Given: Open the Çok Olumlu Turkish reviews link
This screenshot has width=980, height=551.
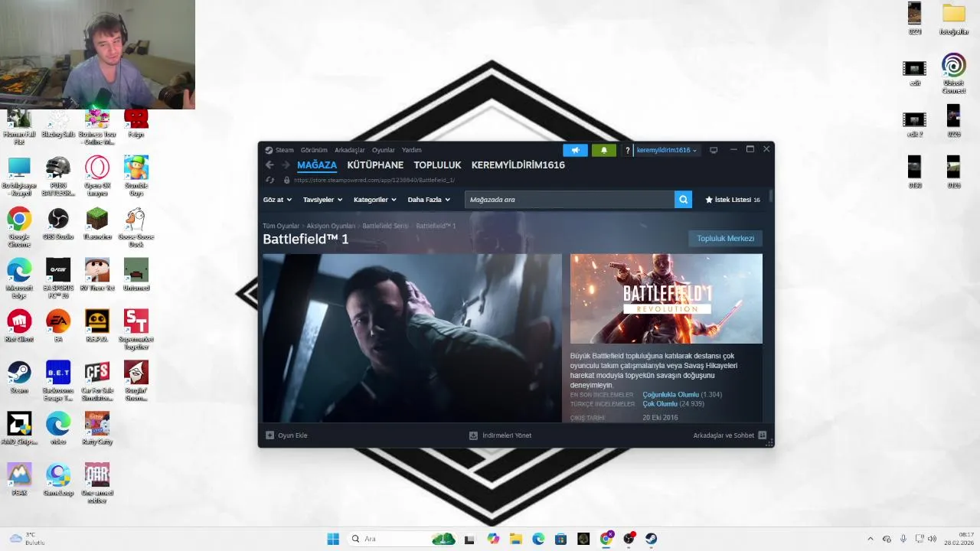Looking at the screenshot, I should click(660, 404).
